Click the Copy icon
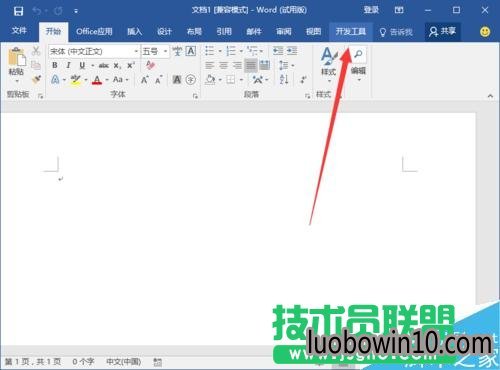 point(36,65)
